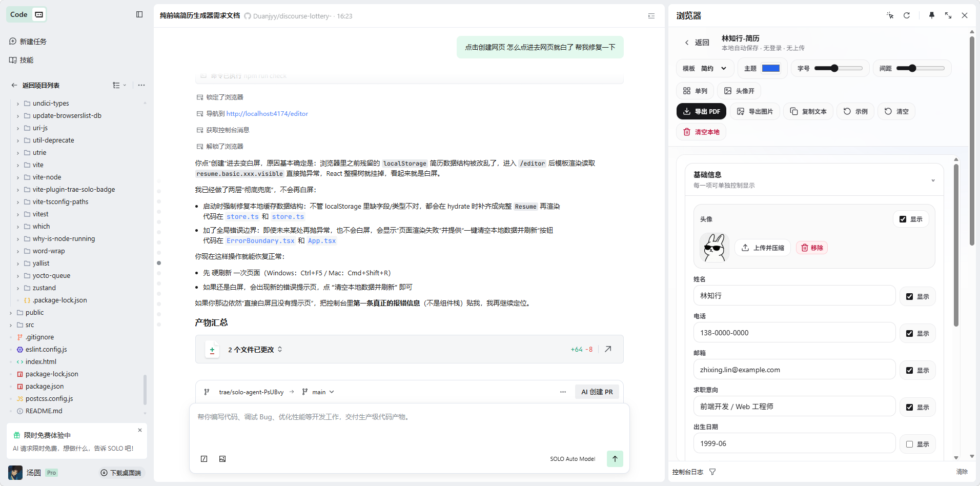This screenshot has height=486, width=980.
Task: Click the browser refresh icon
Action: pyautogui.click(x=907, y=15)
